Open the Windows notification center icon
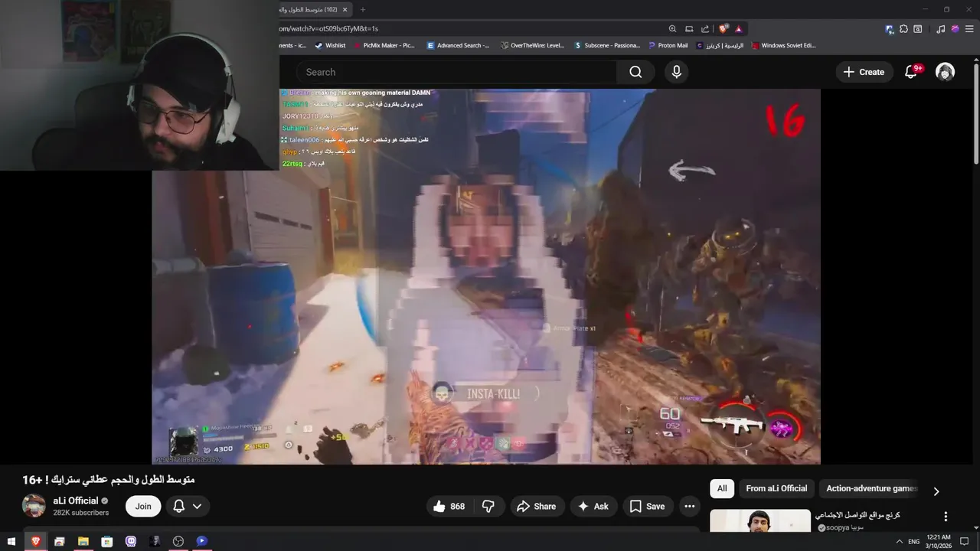This screenshot has height=551, width=980. click(x=965, y=541)
